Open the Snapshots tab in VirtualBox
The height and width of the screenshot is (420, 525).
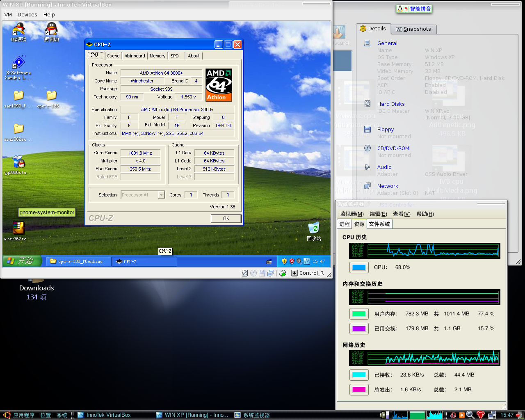tap(413, 29)
